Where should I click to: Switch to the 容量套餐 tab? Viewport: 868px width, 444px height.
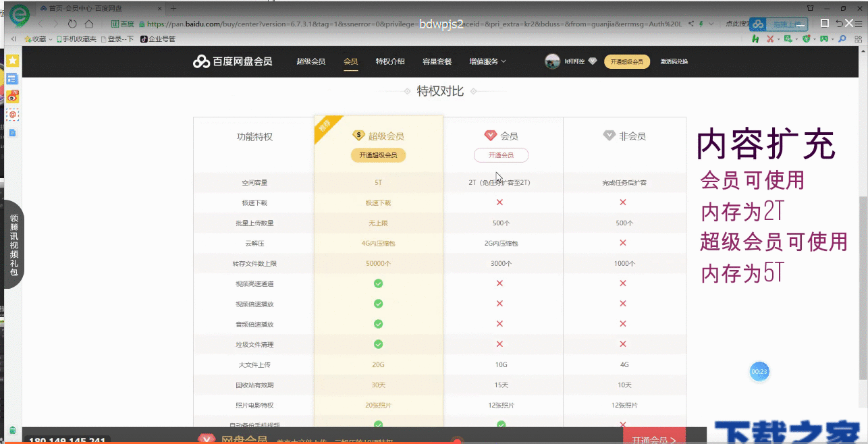[437, 61]
